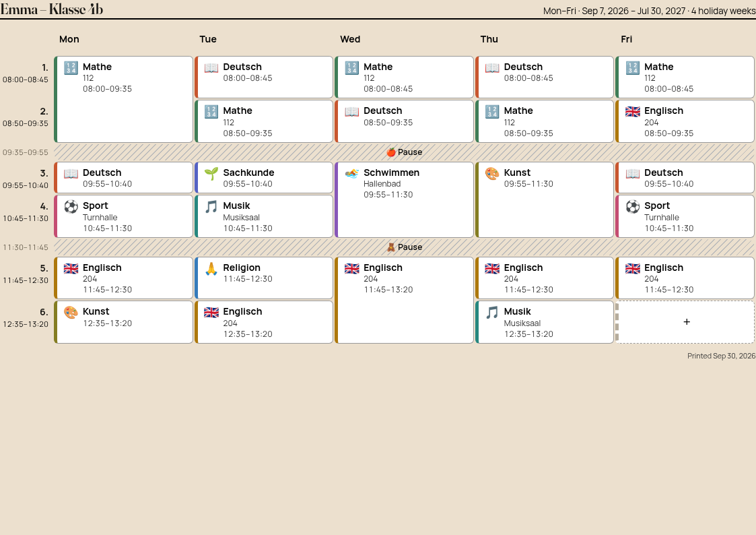This screenshot has width=756, height=535.
Task: Click the book icon in Monday's Deutsch card
Action: click(71, 174)
